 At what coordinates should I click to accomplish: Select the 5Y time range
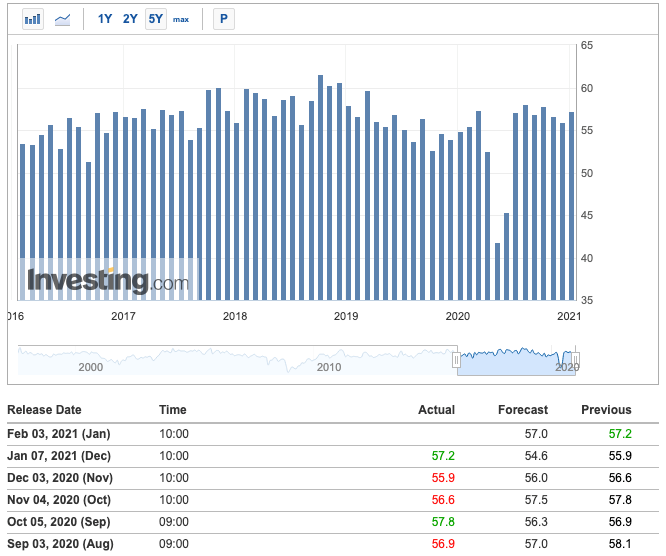pyautogui.click(x=155, y=19)
